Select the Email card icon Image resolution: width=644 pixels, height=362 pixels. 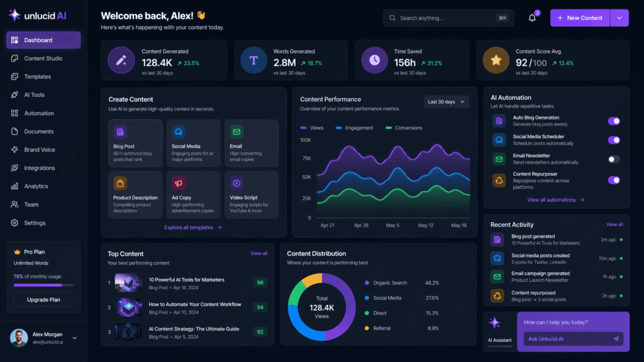(236, 132)
